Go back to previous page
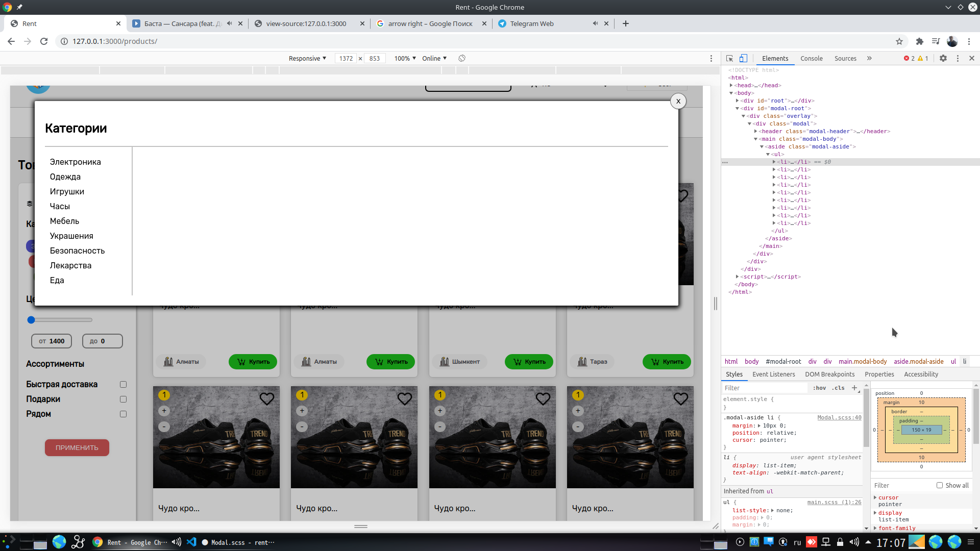 point(11,41)
